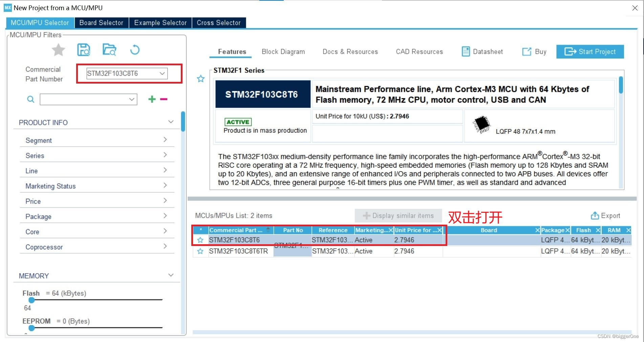The width and height of the screenshot is (644, 342).
Task: Expand the Segment filter
Action: coord(165,139)
